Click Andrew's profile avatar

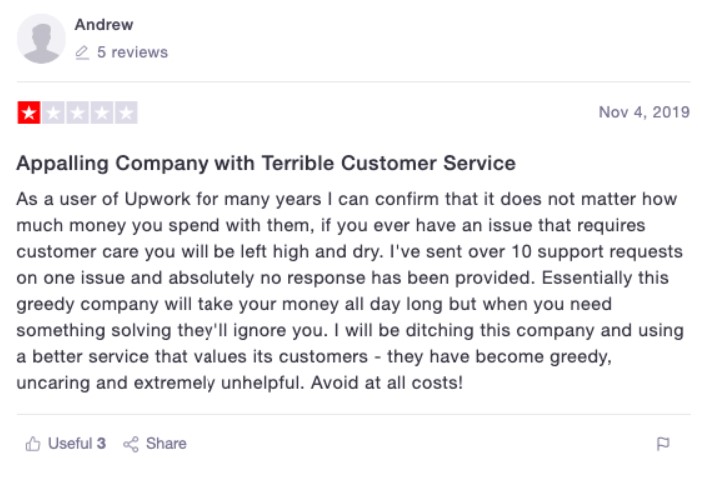41,39
